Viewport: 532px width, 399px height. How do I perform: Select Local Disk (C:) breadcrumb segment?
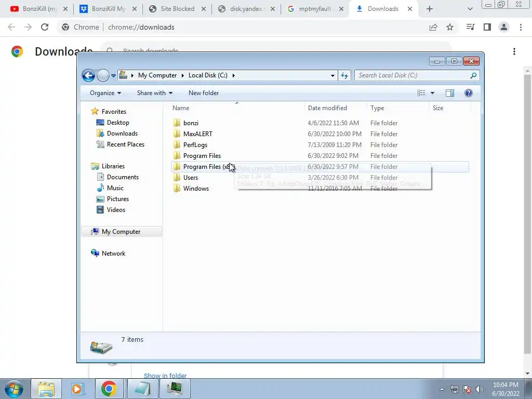pyautogui.click(x=208, y=75)
